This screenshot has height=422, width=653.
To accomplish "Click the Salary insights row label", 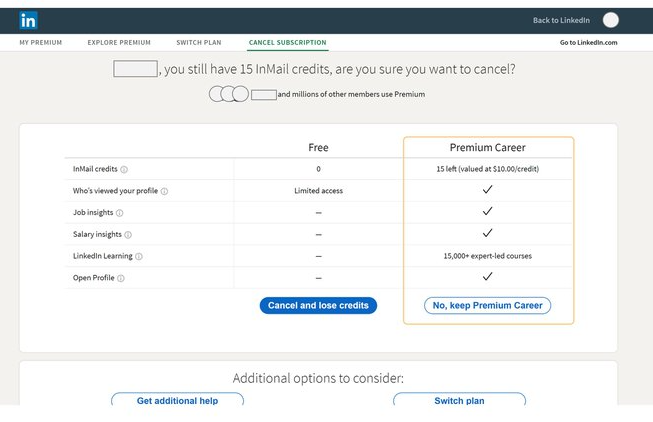I will coord(97,234).
